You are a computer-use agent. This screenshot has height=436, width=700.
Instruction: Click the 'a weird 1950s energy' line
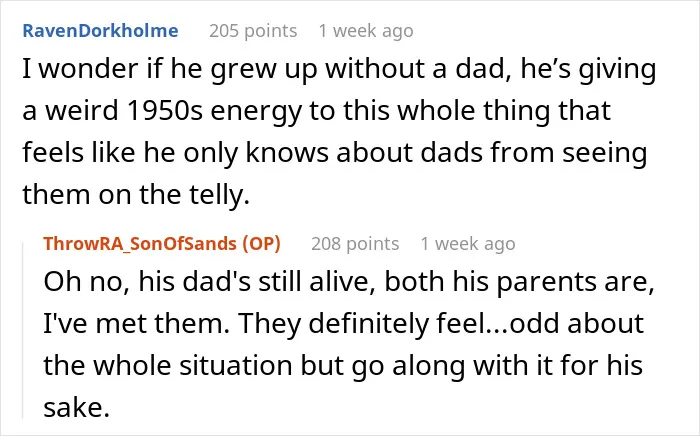316,112
